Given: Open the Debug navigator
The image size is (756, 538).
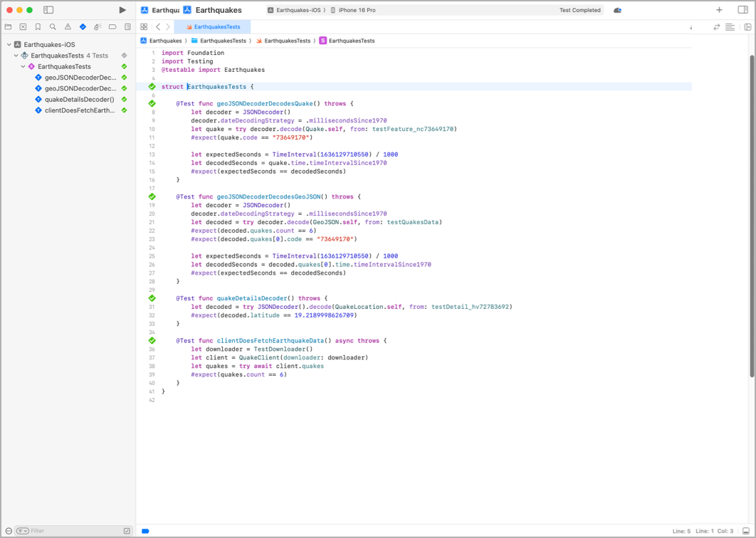Looking at the screenshot, I should [98, 27].
